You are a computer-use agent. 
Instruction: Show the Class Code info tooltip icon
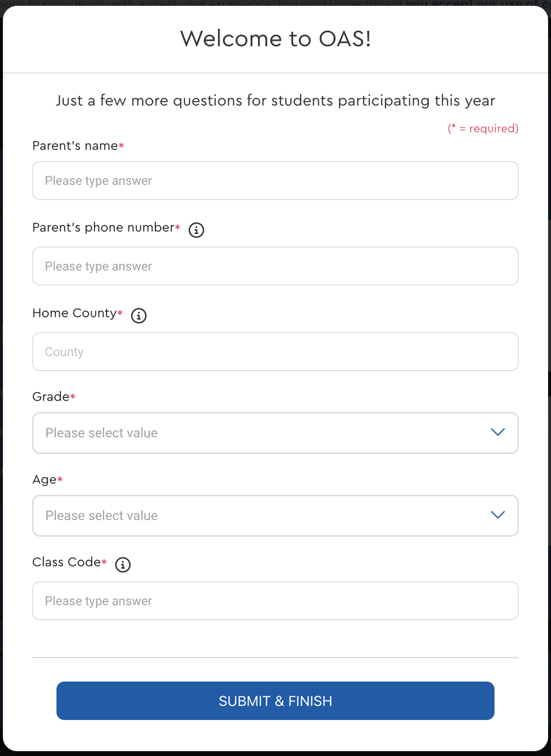[123, 564]
